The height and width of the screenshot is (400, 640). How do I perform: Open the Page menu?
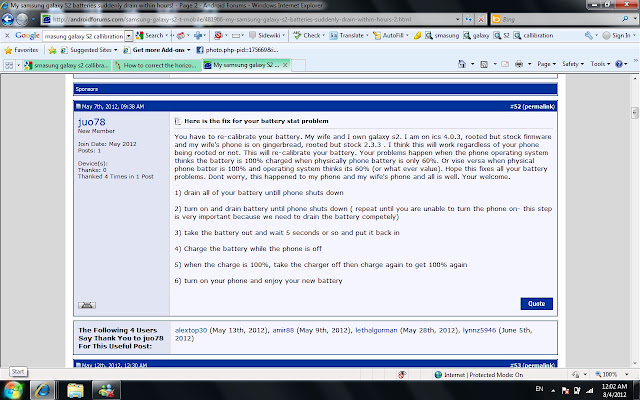tap(547, 64)
